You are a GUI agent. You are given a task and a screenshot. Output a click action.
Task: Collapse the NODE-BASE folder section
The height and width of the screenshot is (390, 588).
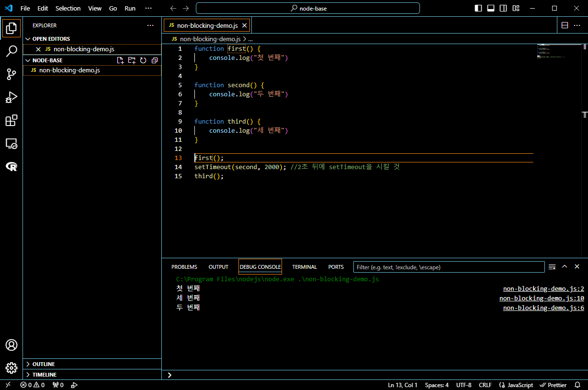(47, 60)
